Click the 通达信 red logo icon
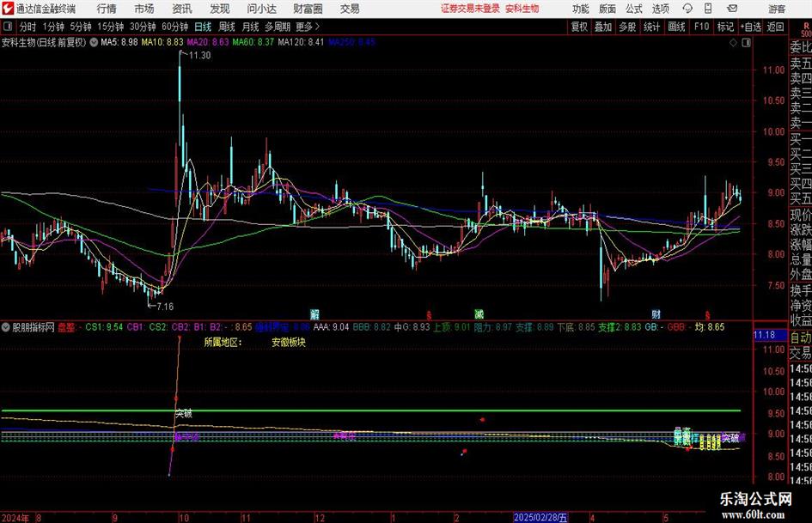Screen dimensions: 812x523 coord(9,9)
